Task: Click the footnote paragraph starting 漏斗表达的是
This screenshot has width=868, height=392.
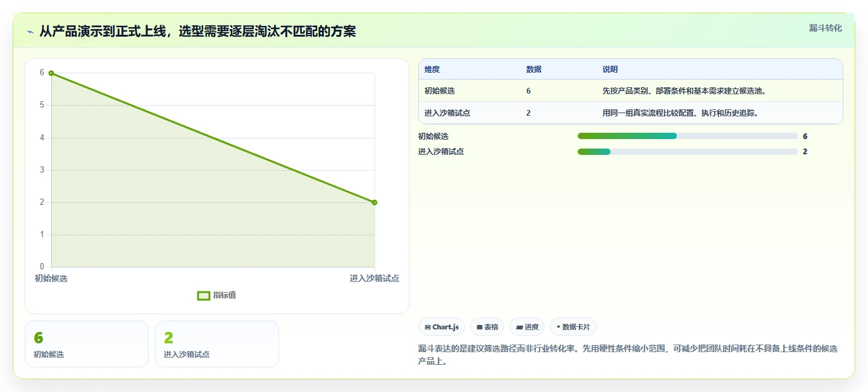Action: (x=628, y=355)
